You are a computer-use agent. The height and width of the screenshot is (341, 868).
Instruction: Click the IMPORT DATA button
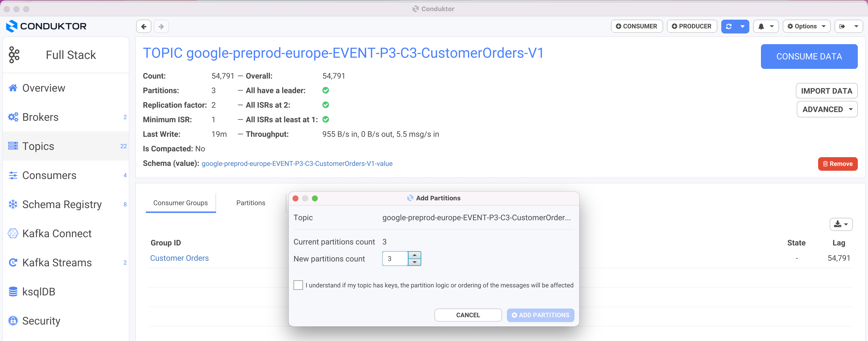pyautogui.click(x=827, y=91)
